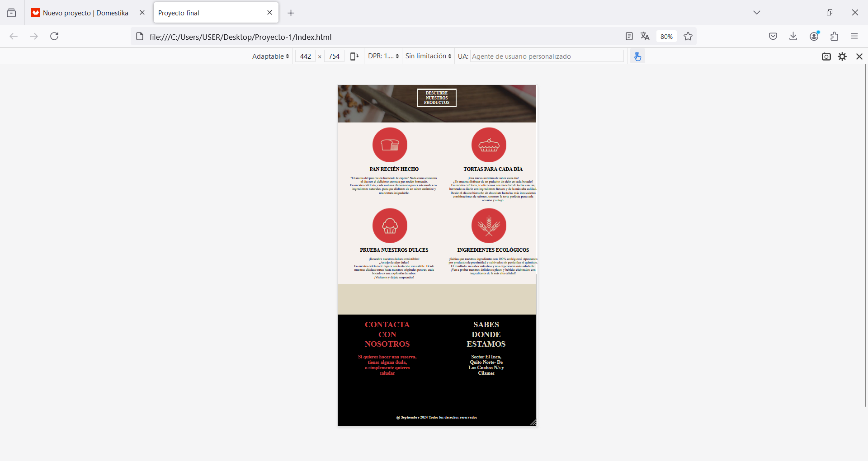Open responsive design mode settings gear
The image size is (868, 461).
tap(842, 56)
